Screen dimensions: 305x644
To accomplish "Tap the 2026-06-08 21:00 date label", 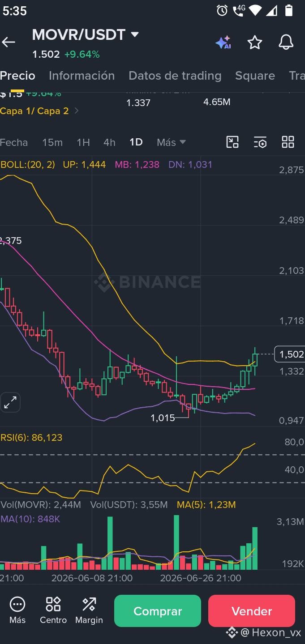I will (92, 578).
